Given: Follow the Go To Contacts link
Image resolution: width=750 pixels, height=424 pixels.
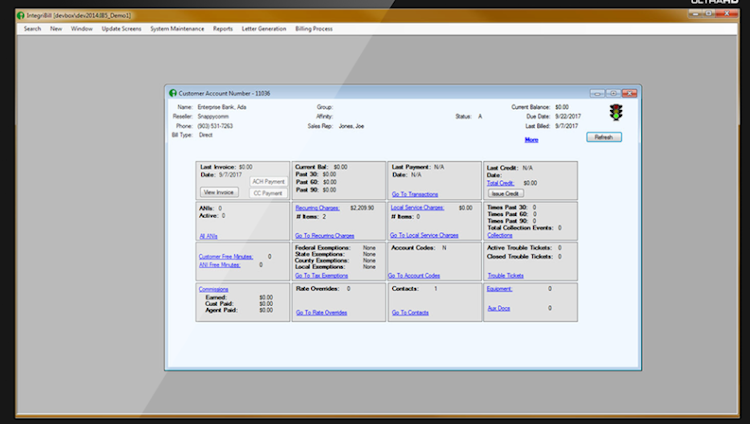Looking at the screenshot, I should (x=410, y=312).
